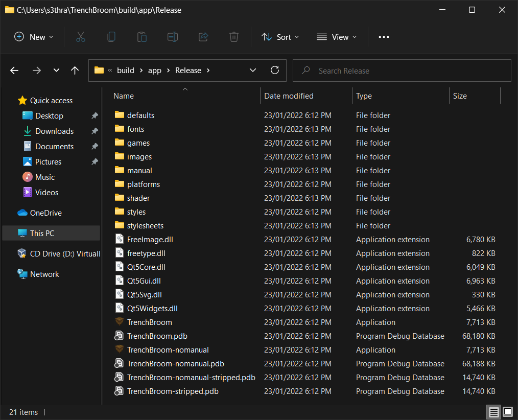Select the platforms folder name
This screenshot has width=518, height=420.
coord(144,184)
